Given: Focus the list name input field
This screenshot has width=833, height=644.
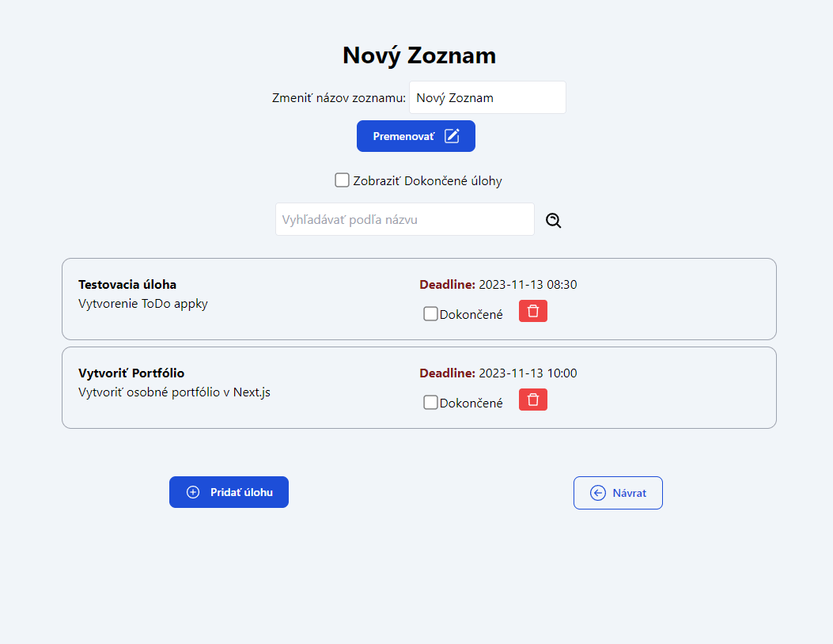Looking at the screenshot, I should [487, 97].
